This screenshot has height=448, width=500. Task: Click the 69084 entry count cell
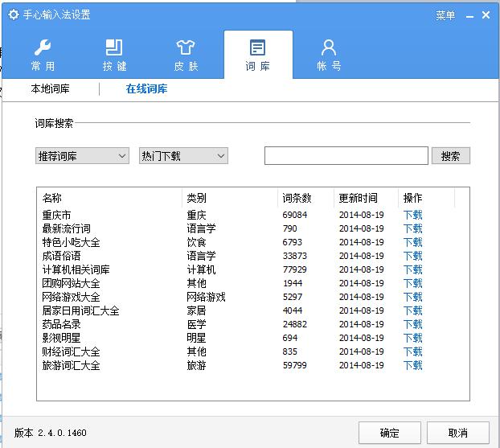tap(295, 215)
